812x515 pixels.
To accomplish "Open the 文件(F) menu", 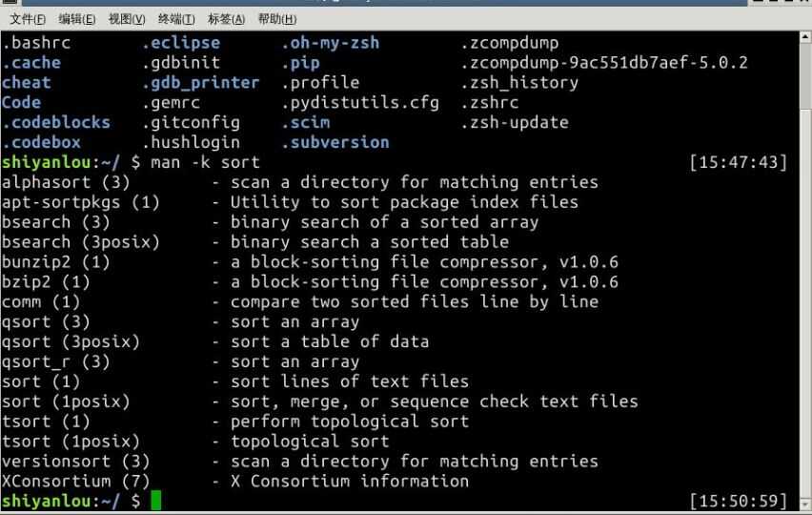I will pyautogui.click(x=28, y=19).
